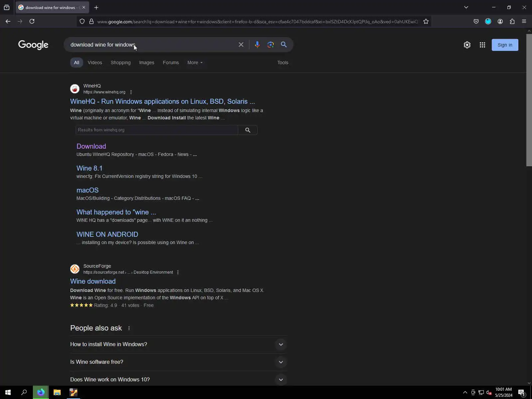Open taskbar clock showing 10:01 AM
This screenshot has height=399, width=532.
pos(503,392)
